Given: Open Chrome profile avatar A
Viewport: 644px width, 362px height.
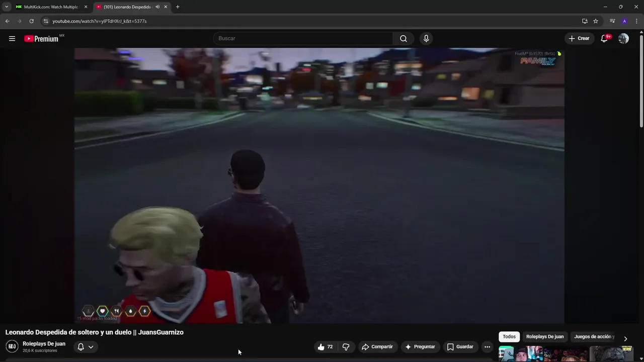Looking at the screenshot, I should pyautogui.click(x=624, y=21).
